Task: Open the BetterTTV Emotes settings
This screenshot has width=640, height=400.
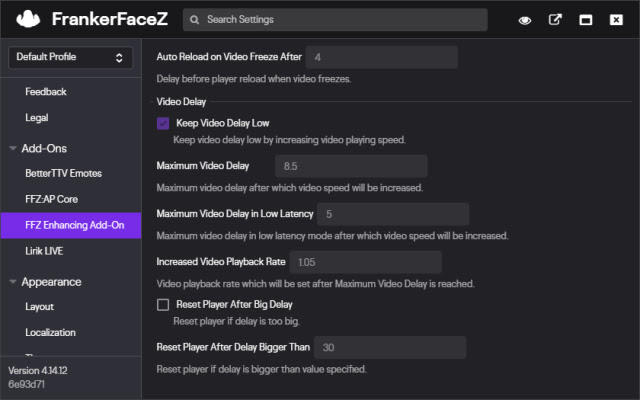Action: coord(63,173)
